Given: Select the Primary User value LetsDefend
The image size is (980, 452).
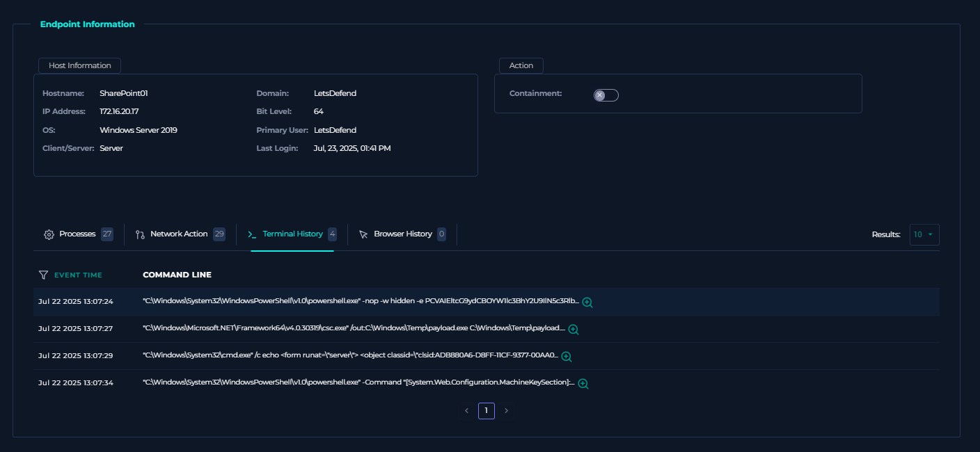Looking at the screenshot, I should [x=335, y=130].
